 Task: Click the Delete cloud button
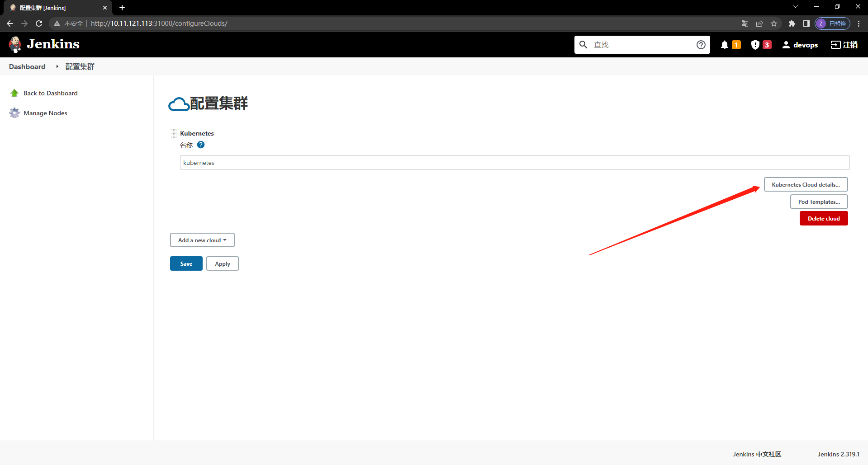point(824,218)
